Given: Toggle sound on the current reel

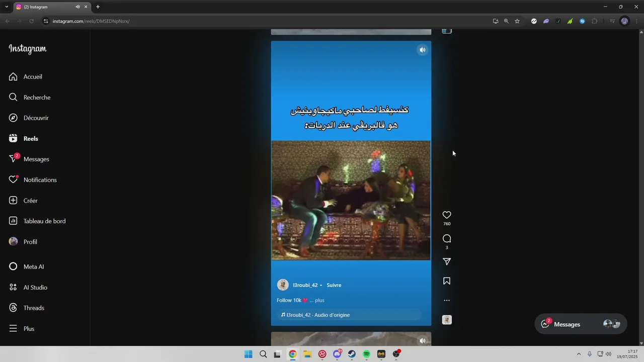Looking at the screenshot, I should (423, 50).
